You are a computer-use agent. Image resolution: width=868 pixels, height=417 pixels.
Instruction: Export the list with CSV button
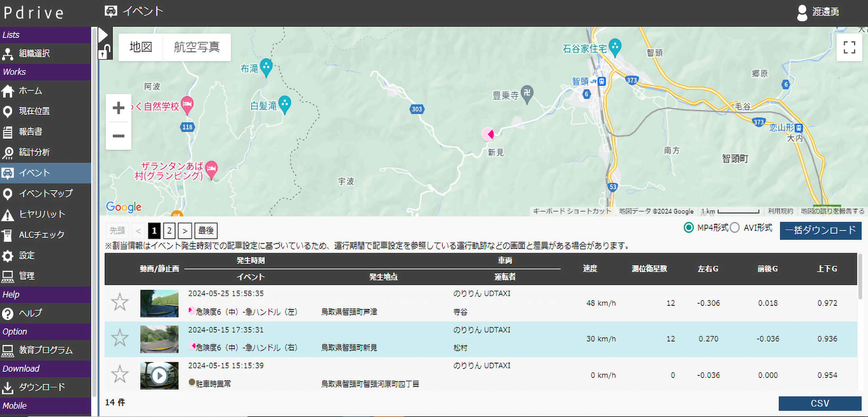pos(820,403)
